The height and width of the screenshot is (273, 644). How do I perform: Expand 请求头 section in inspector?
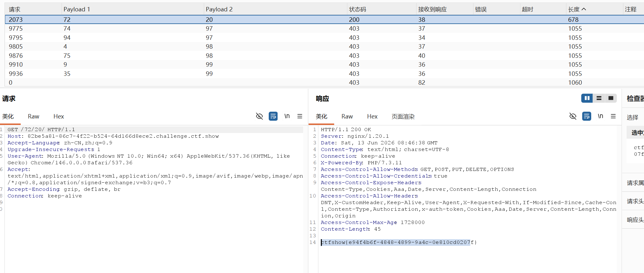[635, 201]
